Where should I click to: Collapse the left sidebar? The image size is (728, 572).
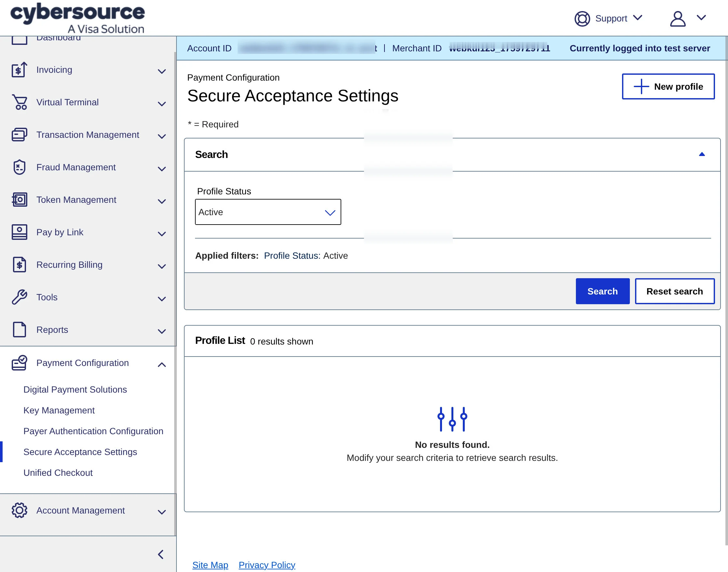161,554
